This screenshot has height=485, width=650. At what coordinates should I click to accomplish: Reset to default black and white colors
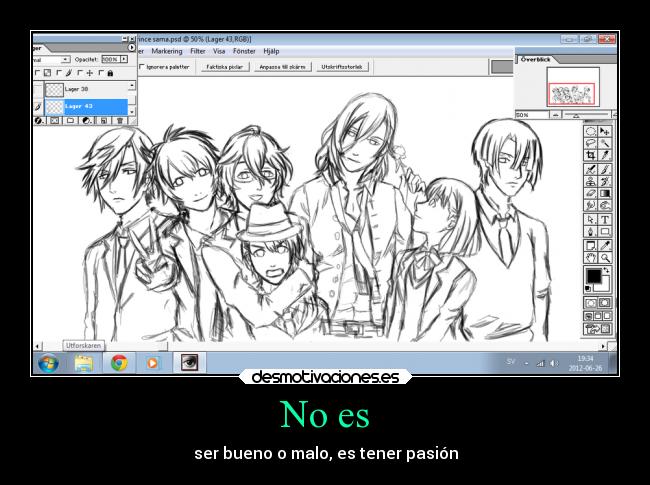tap(588, 288)
